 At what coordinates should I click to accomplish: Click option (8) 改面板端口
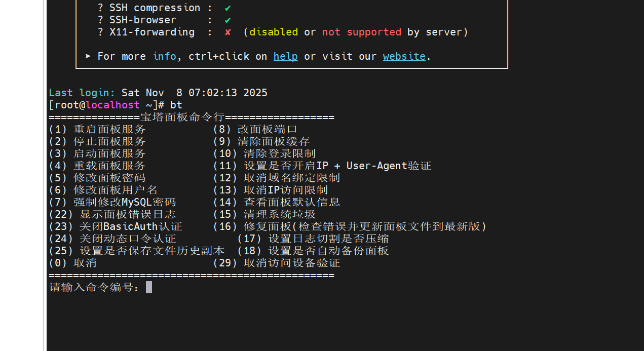pos(255,129)
